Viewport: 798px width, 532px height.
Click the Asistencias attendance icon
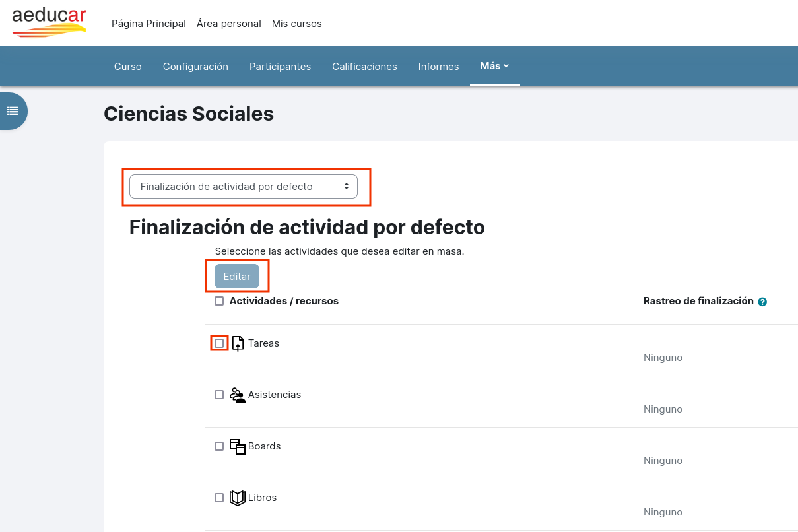point(238,395)
